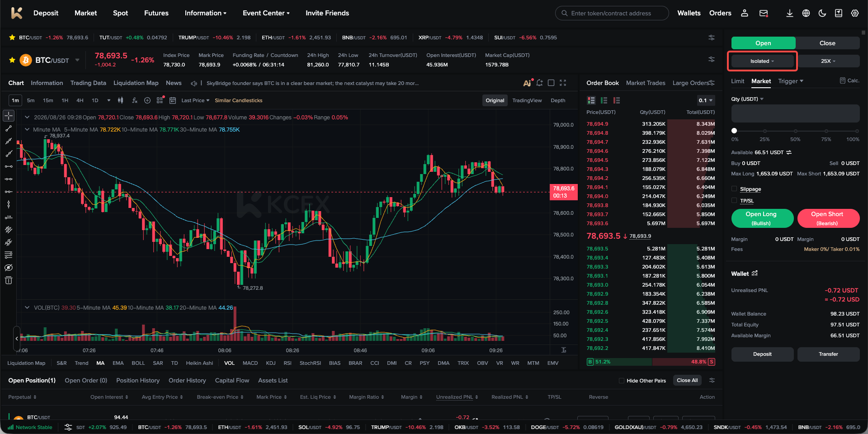The image size is (868, 434).
Task: Enable the Slippage checkbox
Action: pos(734,189)
